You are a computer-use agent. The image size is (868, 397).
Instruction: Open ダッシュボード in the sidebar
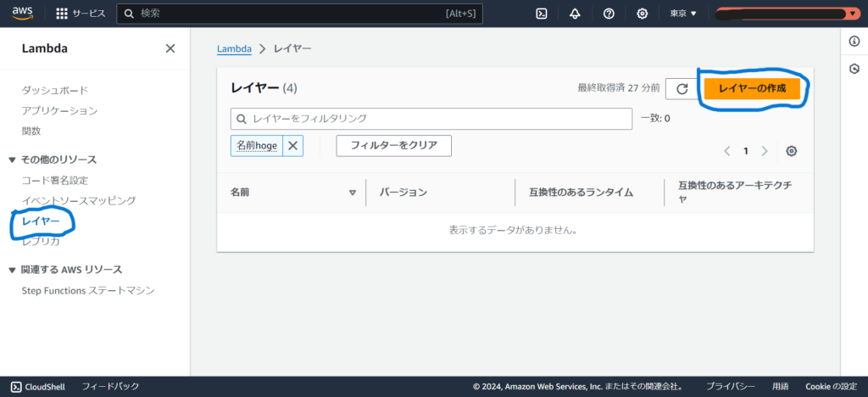(54, 90)
